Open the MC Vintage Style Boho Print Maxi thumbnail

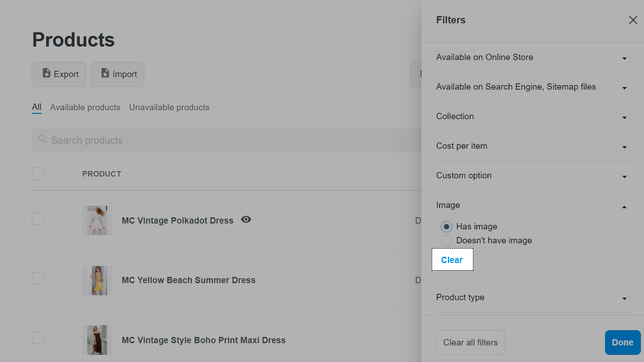click(97, 340)
